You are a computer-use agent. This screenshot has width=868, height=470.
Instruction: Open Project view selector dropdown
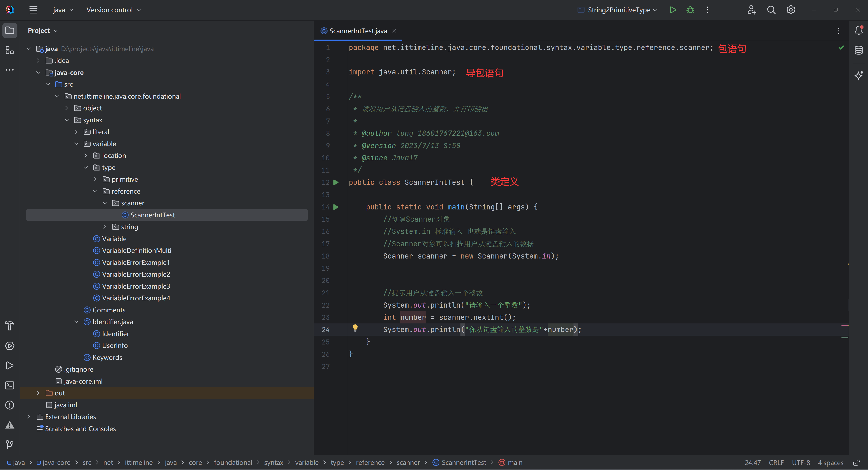click(x=43, y=30)
